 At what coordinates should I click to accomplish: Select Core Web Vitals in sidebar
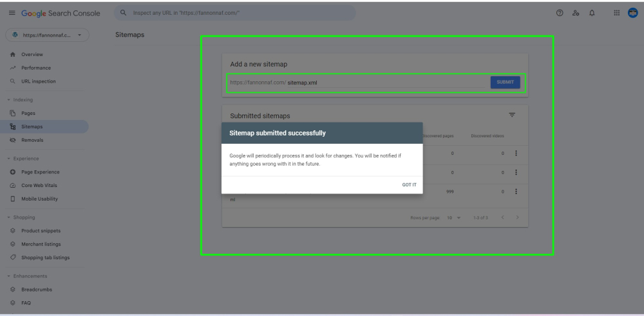[x=39, y=185]
